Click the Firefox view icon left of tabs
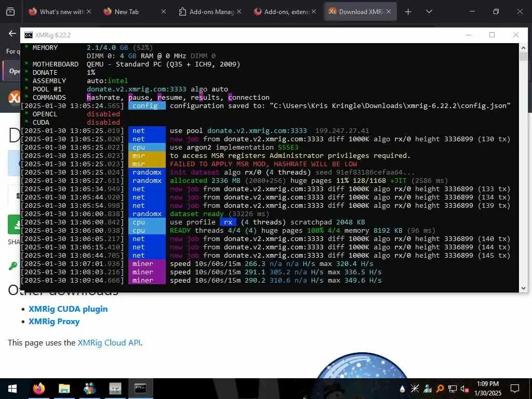The image size is (532, 399). point(10,12)
